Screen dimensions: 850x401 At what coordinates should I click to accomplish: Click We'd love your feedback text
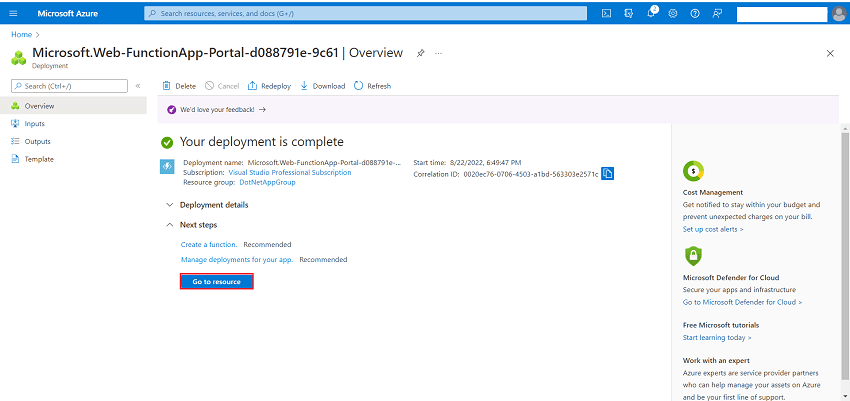pos(217,109)
